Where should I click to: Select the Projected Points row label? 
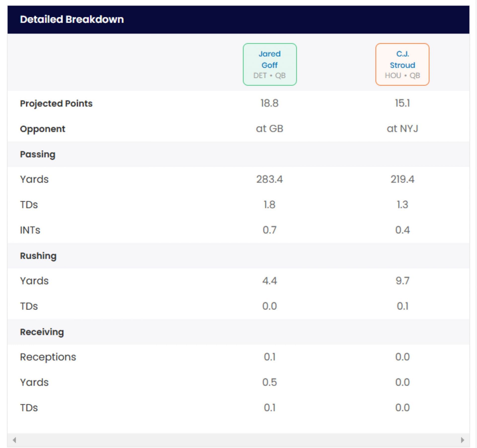click(56, 103)
